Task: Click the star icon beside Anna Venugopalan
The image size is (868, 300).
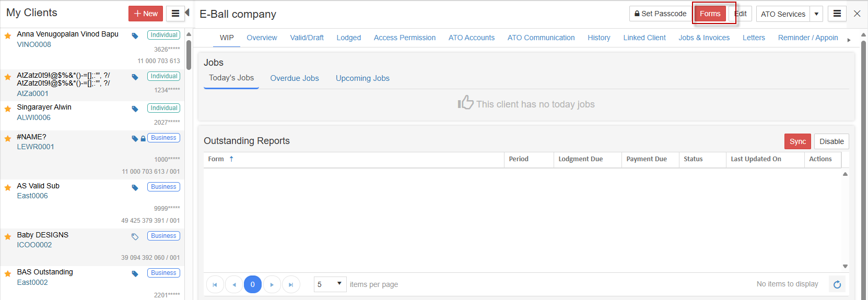Action: pyautogui.click(x=8, y=36)
